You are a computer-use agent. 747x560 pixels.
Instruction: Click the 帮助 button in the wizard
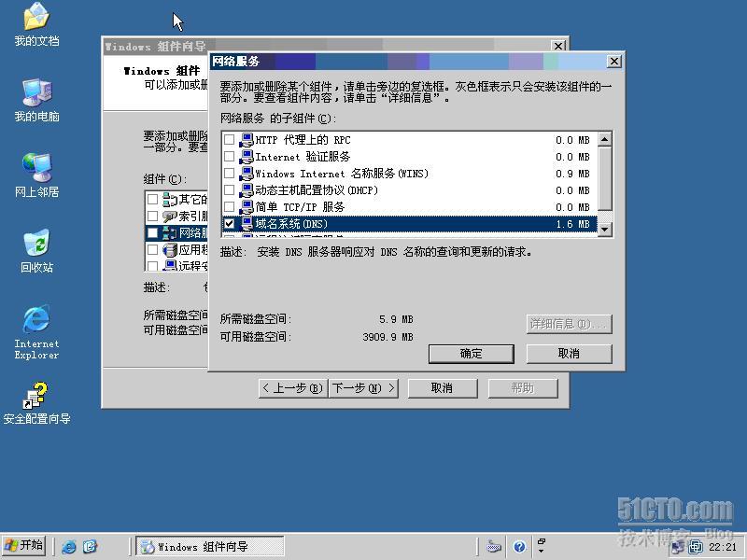click(523, 388)
